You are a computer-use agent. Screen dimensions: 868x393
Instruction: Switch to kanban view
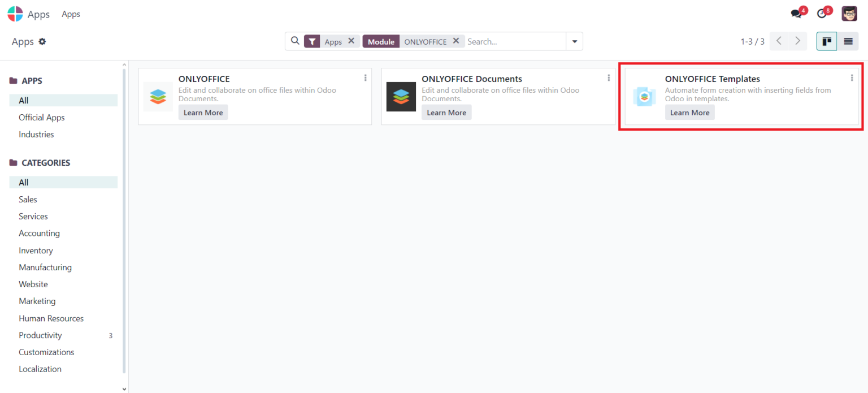click(x=826, y=41)
